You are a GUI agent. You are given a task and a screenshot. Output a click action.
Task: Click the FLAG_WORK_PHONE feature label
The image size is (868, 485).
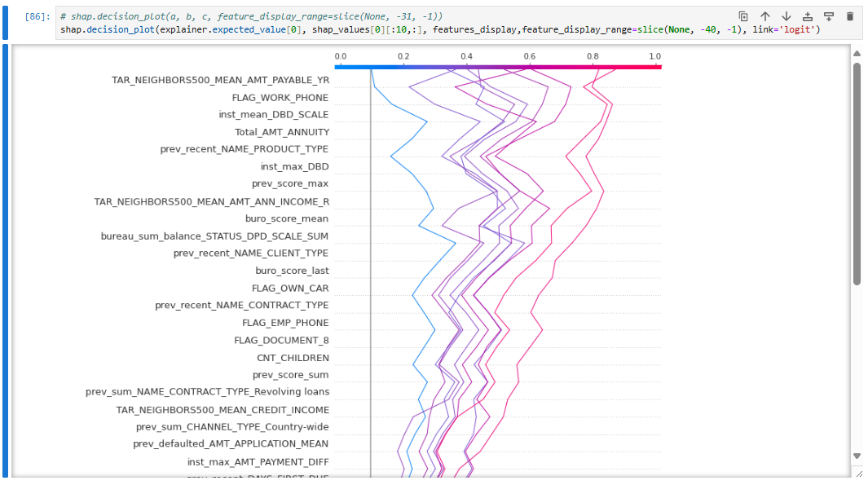pyautogui.click(x=280, y=98)
